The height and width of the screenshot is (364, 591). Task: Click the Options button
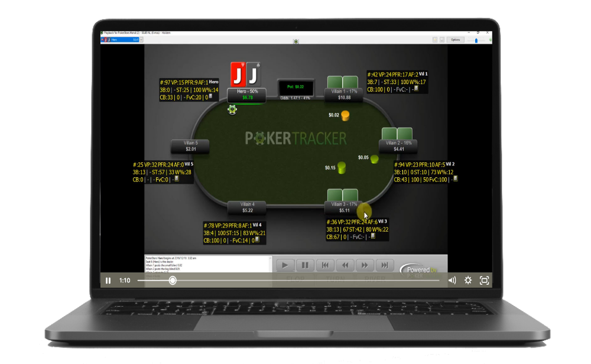456,40
